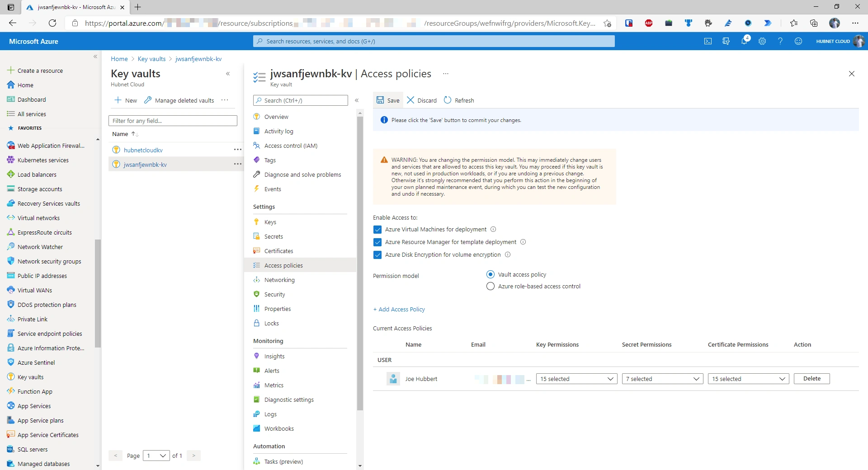Select Azure role-based access control option
Viewport: 868px width, 470px height.
[x=491, y=286]
